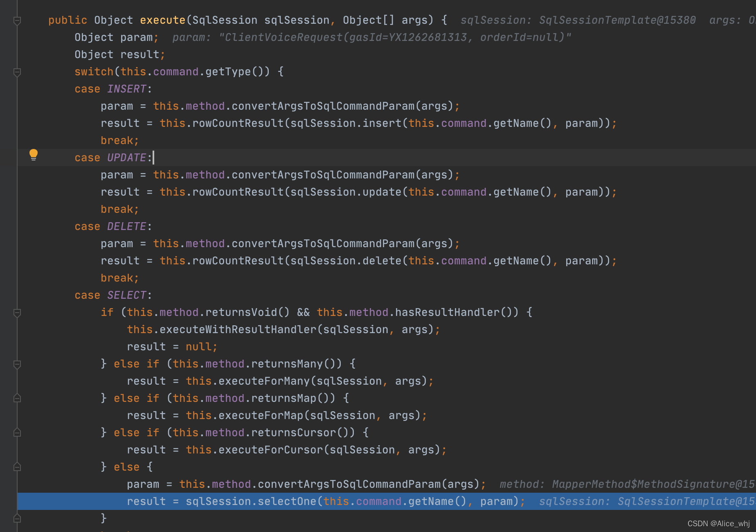Click the executeForMap method call
Screen dimensions: 756x532
coord(261,415)
